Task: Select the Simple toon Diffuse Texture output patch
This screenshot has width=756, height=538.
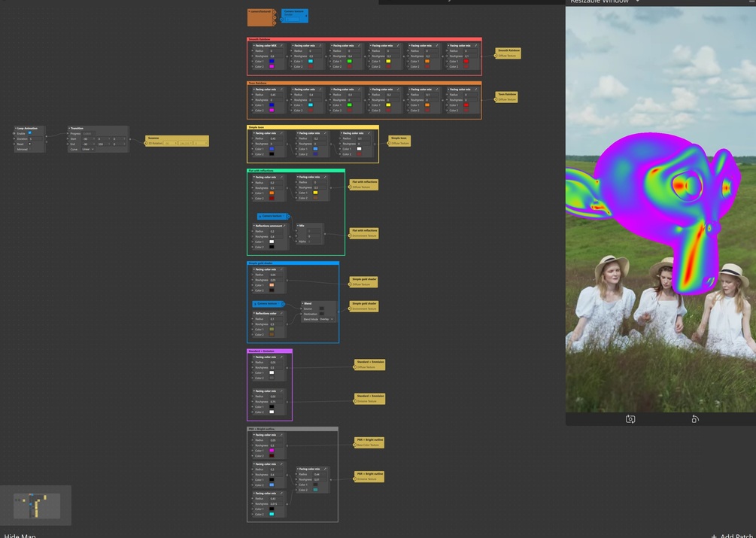Action: pos(399,141)
